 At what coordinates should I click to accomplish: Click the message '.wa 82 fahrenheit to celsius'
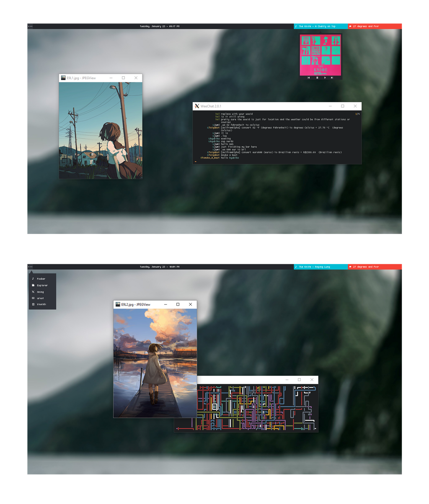click(x=240, y=125)
